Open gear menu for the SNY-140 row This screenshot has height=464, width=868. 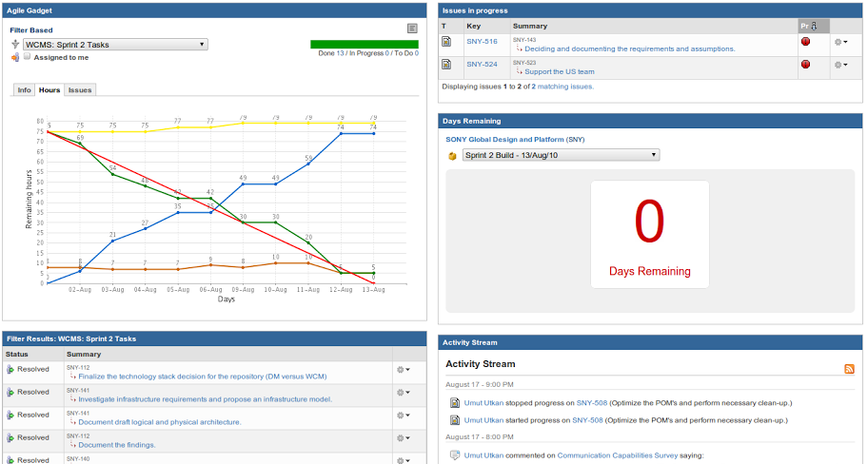(403, 460)
